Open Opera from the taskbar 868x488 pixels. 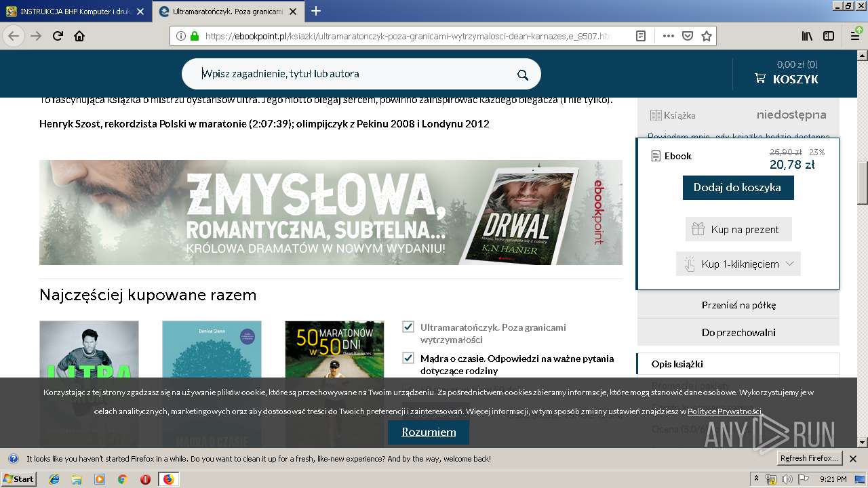pos(145,479)
